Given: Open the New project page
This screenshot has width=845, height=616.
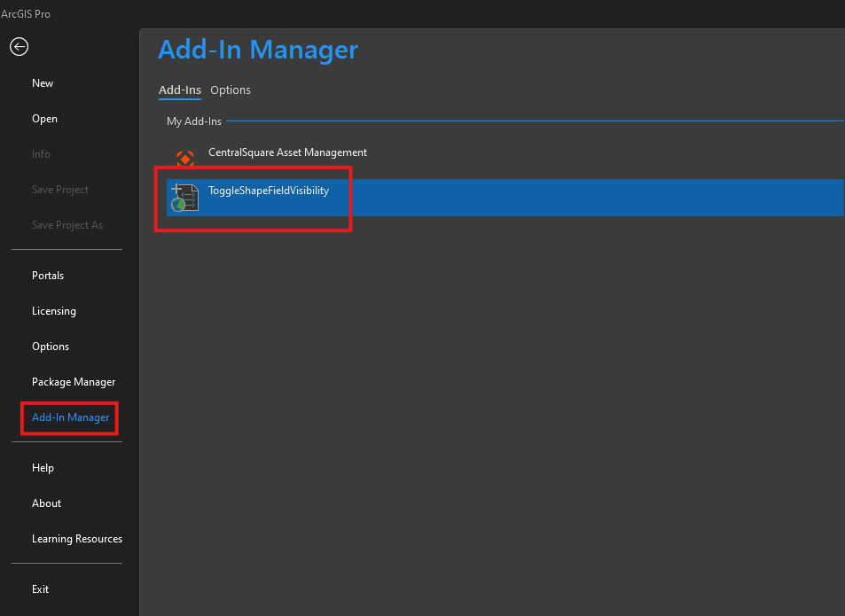Looking at the screenshot, I should click(43, 83).
